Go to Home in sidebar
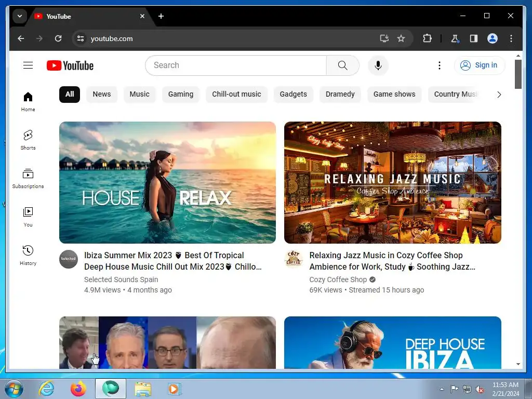This screenshot has height=399, width=532. pyautogui.click(x=28, y=101)
